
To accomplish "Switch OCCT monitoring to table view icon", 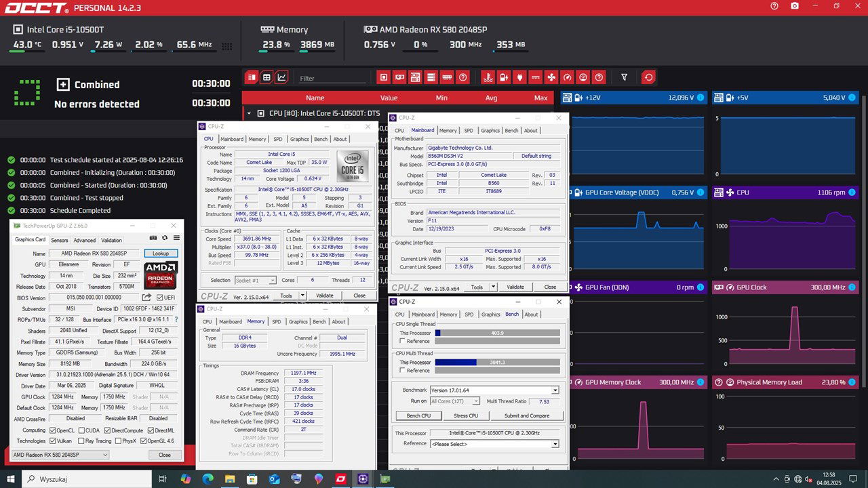I will tap(267, 77).
